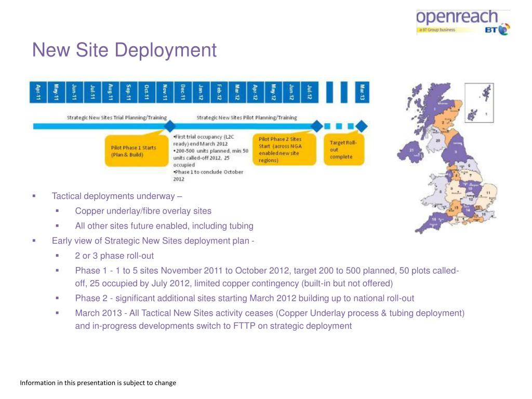Click the diamond milestone beneath Mar-13

coord(362,126)
